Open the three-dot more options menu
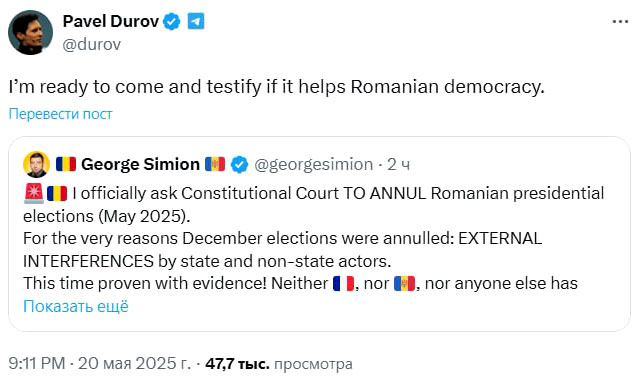Viewport: 640px width, 385px height. 620,22
